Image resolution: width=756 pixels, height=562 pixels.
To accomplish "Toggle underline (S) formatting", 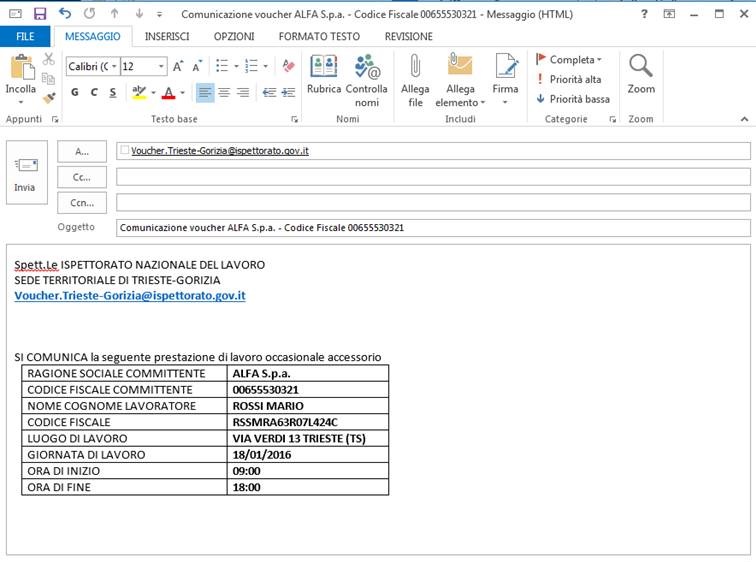I will [113, 92].
